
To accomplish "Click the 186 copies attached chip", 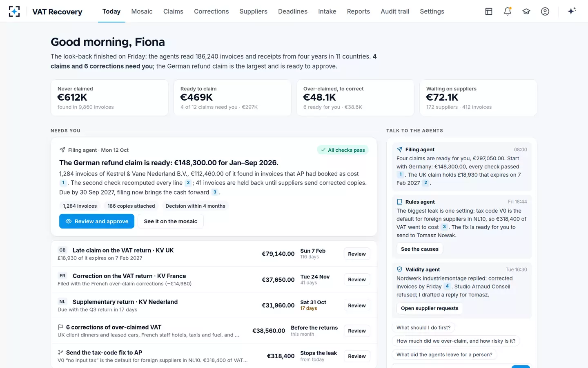I will point(131,206).
